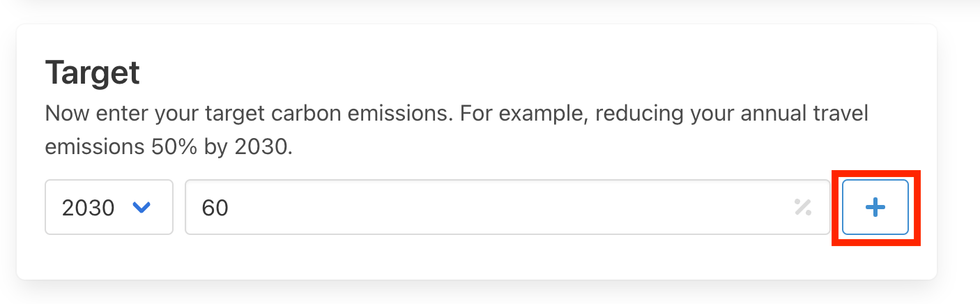The image size is (980, 304).
Task: Click the target carbon emissions description text
Action: pyautogui.click(x=457, y=114)
